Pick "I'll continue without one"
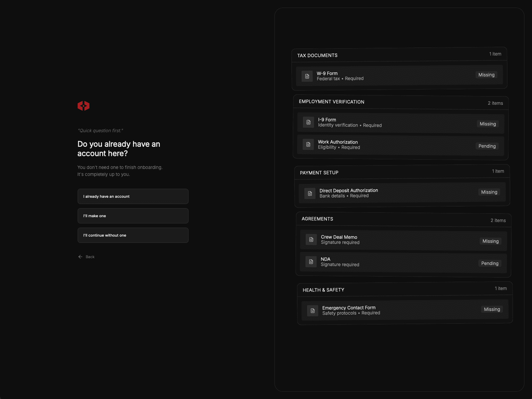 pos(133,235)
